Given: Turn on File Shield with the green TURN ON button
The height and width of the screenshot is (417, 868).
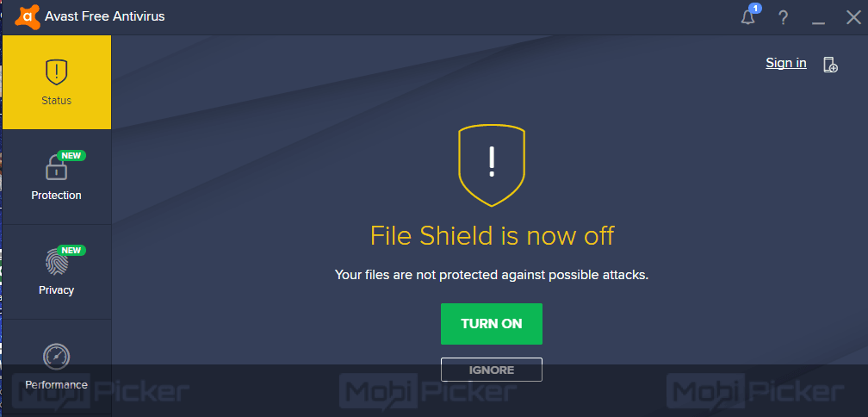Looking at the screenshot, I should [492, 324].
